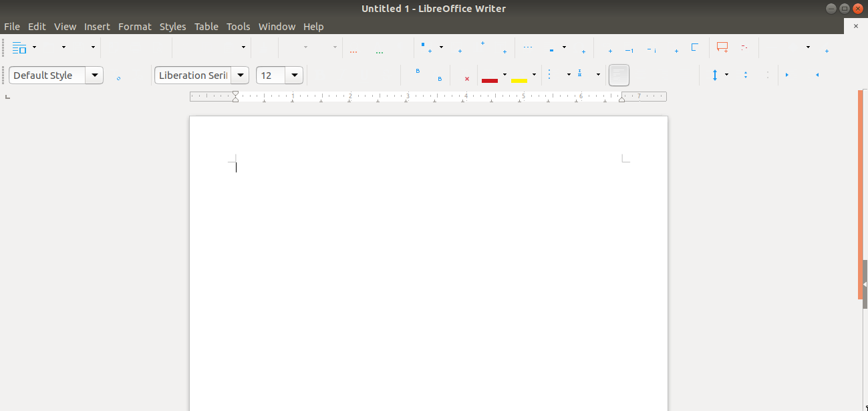
Task: Click the Insert Endnote icon
Action: [x=652, y=48]
